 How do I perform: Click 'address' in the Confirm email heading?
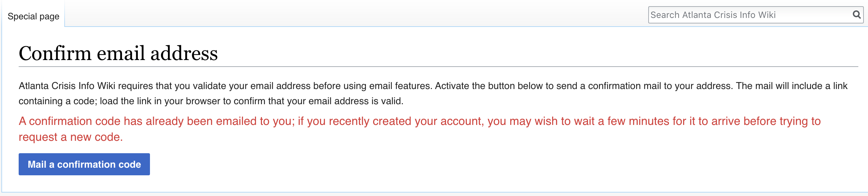point(184,54)
